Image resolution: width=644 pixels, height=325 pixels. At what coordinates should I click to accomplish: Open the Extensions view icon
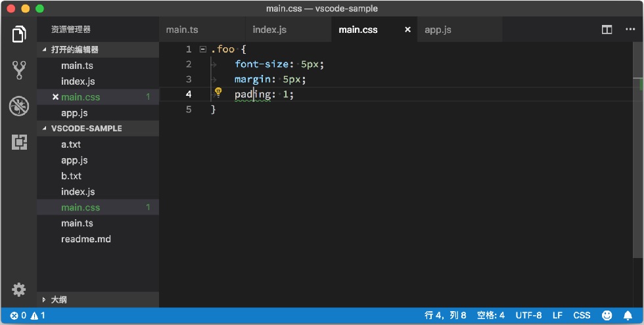point(19,142)
